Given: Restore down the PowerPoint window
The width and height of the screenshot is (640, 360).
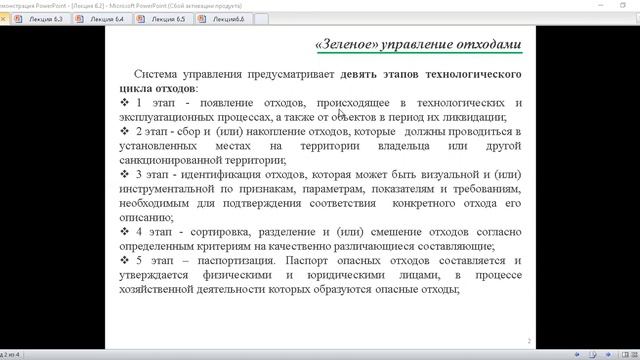Looking at the screenshot, I should pyautogui.click(x=623, y=5).
